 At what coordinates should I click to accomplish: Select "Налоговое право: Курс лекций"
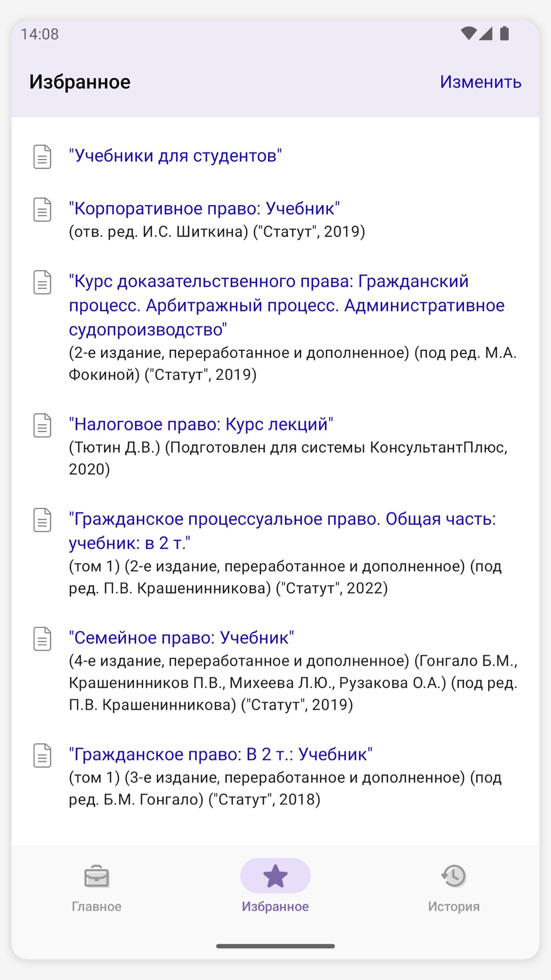click(x=201, y=424)
